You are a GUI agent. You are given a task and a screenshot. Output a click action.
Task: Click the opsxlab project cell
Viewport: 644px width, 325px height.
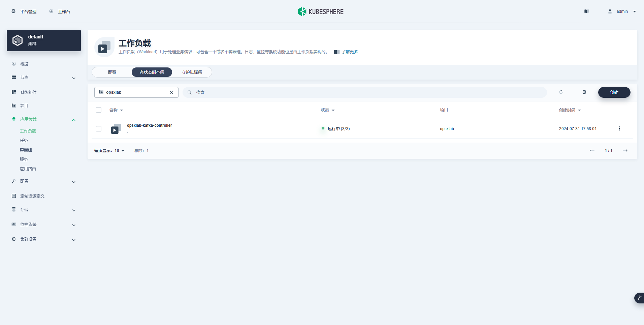447,129
